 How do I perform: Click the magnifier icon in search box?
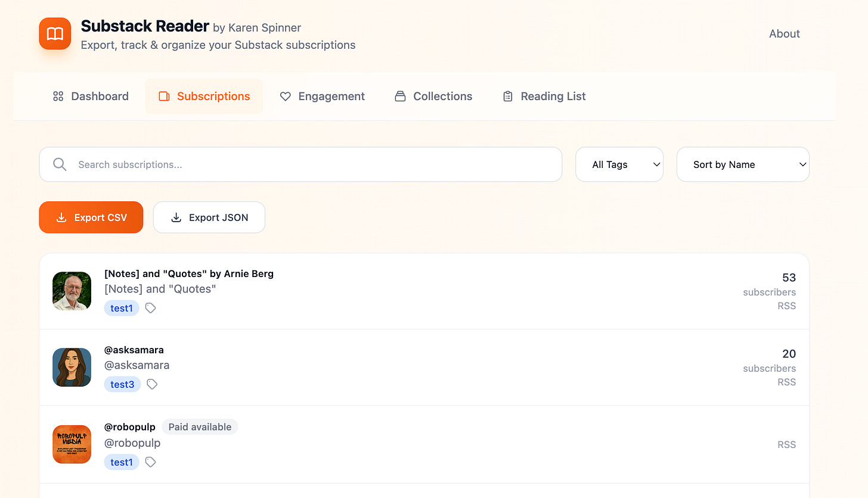coord(60,164)
